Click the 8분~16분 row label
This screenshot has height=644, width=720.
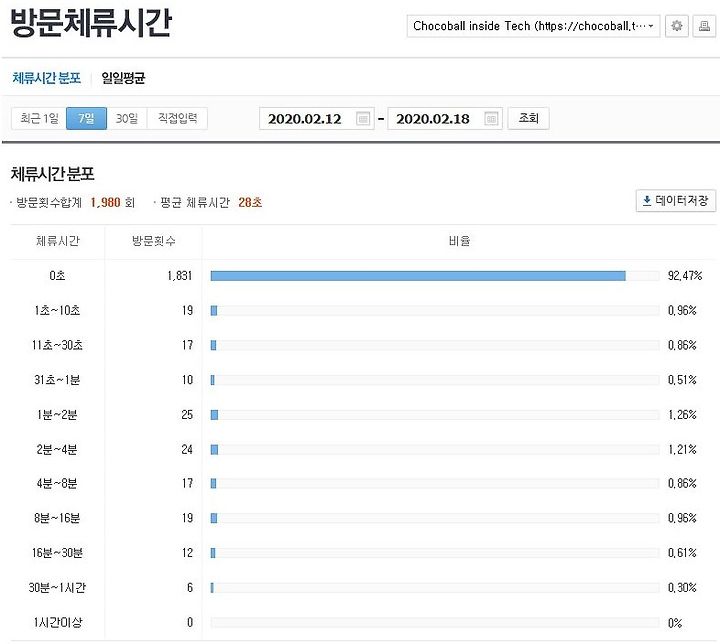tap(57, 518)
